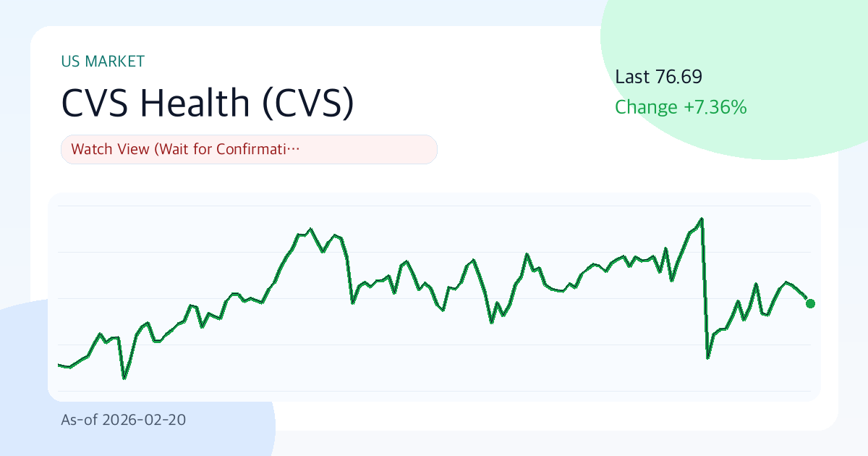Click the bottom horizontal gridline of chart
The image size is (868, 456).
434,391
